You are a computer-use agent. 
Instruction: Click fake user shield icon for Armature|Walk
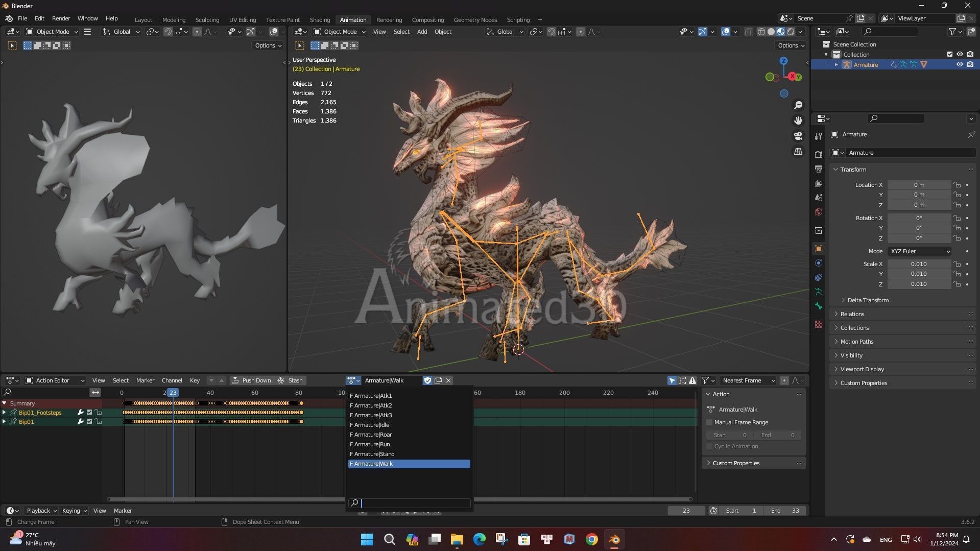[x=427, y=380]
